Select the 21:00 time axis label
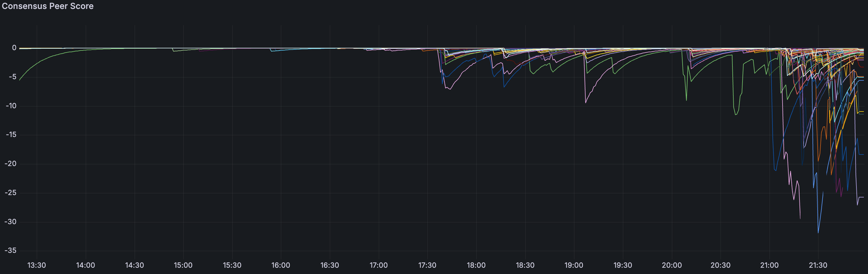868x274 pixels. tap(769, 266)
